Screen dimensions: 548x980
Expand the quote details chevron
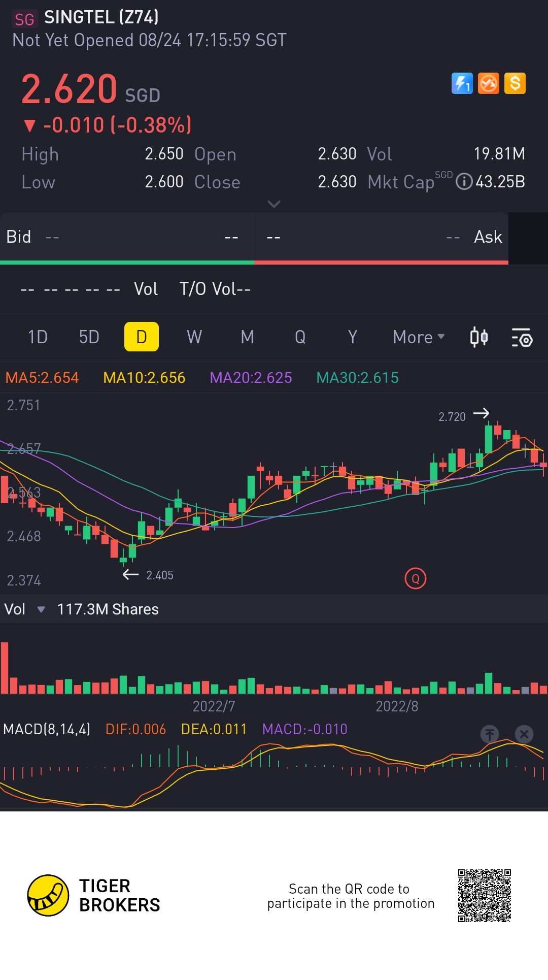click(274, 204)
